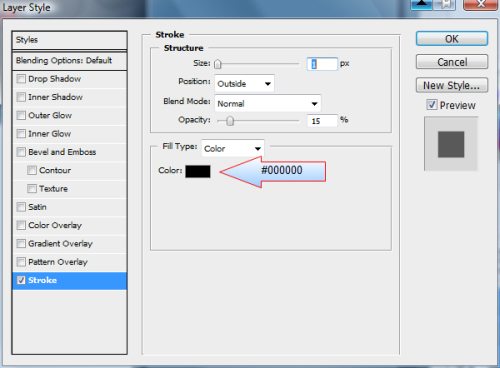Click the Opacity slider handle
Screen dimensions: 500x368
point(230,121)
